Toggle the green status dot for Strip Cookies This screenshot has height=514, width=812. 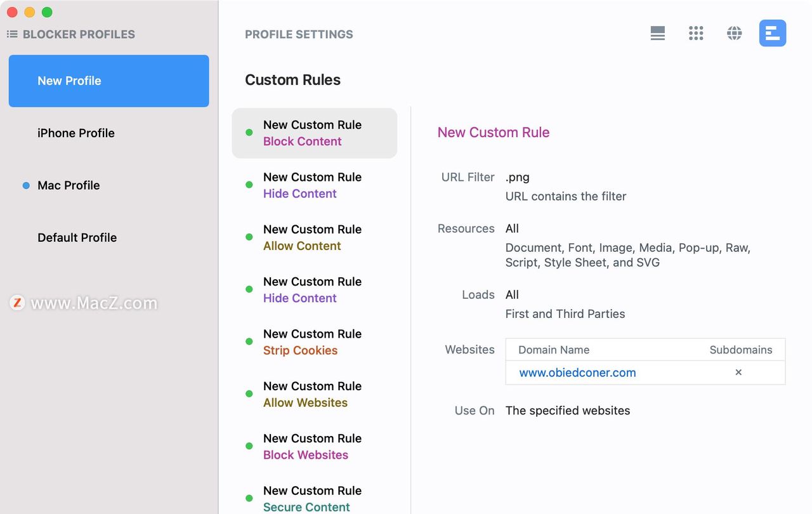(249, 341)
